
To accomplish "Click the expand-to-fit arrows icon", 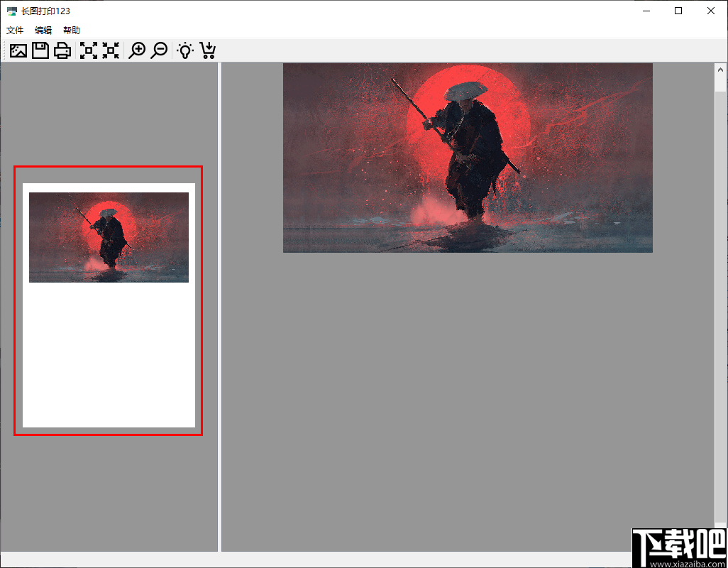I will tap(89, 50).
